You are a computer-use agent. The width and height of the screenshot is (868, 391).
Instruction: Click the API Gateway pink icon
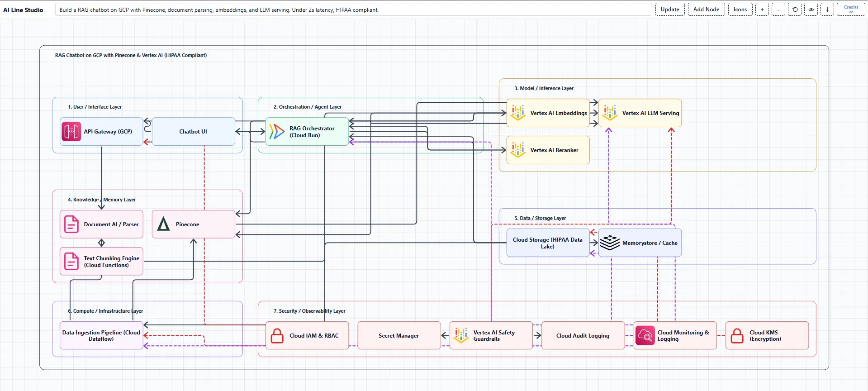pos(71,132)
